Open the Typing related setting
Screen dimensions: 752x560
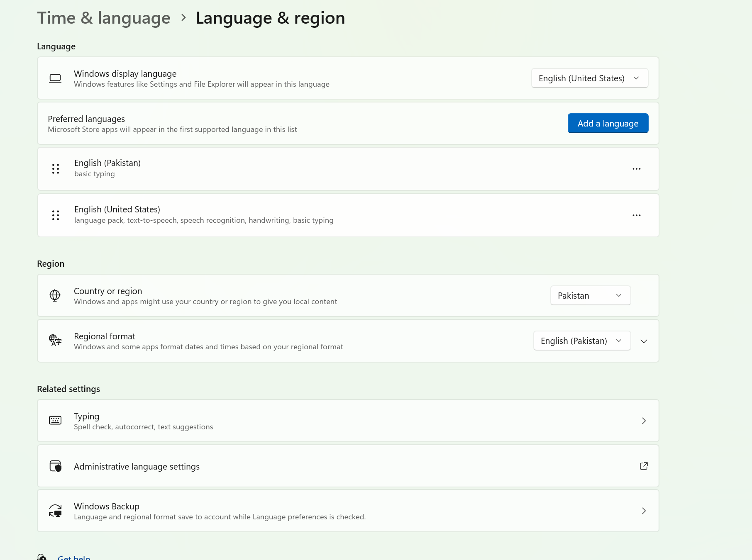[x=348, y=421]
